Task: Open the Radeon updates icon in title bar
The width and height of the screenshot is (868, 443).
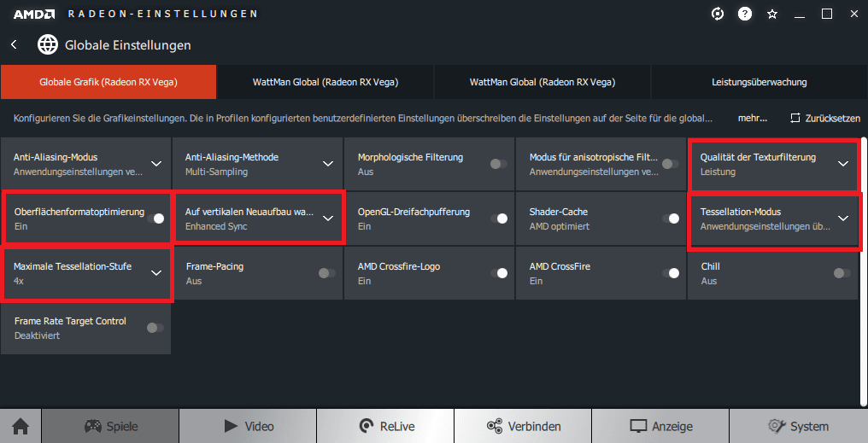Action: (x=718, y=14)
